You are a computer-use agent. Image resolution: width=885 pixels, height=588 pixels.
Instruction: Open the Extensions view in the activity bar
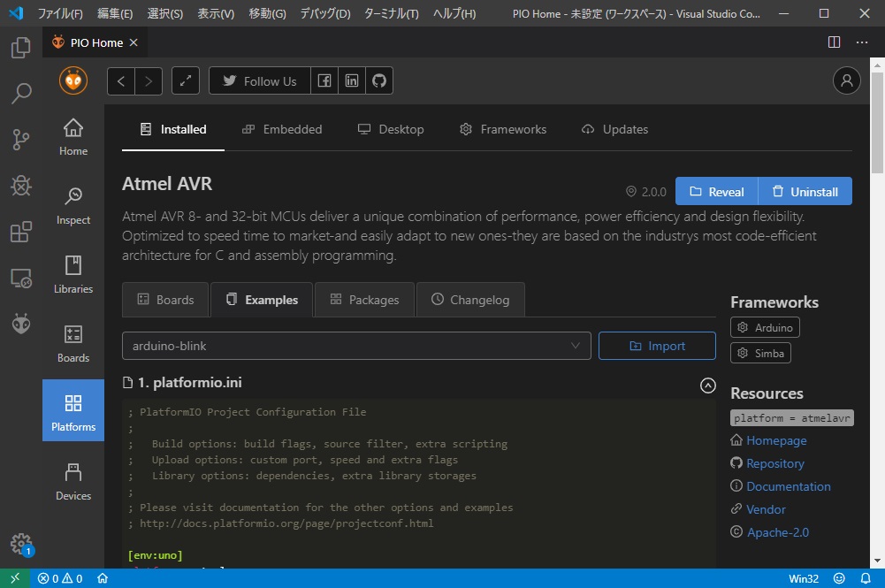pyautogui.click(x=21, y=232)
